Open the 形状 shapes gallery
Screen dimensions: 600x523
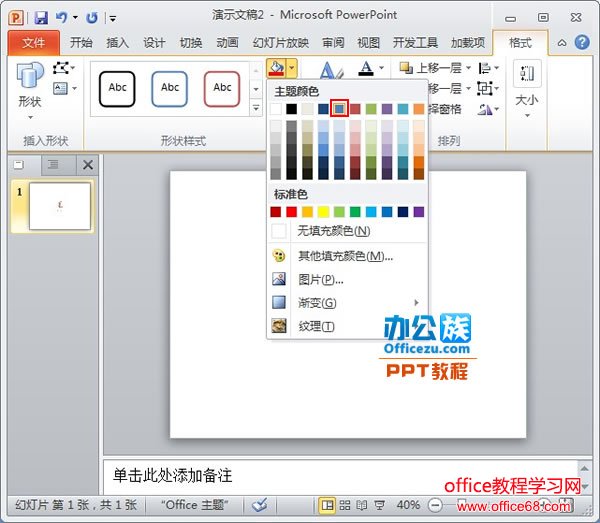[x=30, y=90]
